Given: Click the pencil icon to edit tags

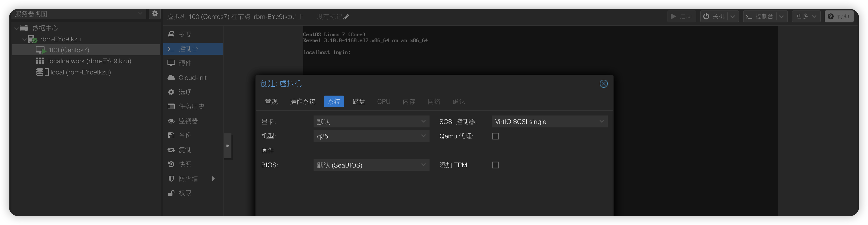Looking at the screenshot, I should click(x=346, y=17).
